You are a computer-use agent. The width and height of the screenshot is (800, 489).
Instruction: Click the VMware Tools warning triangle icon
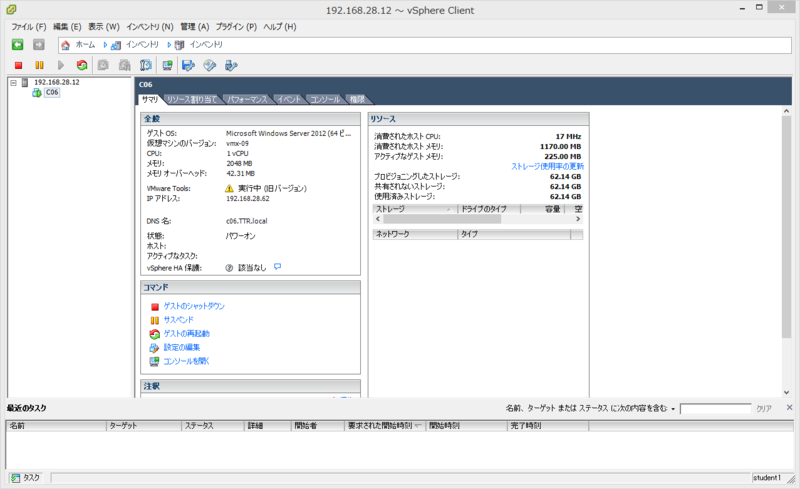tap(230, 188)
